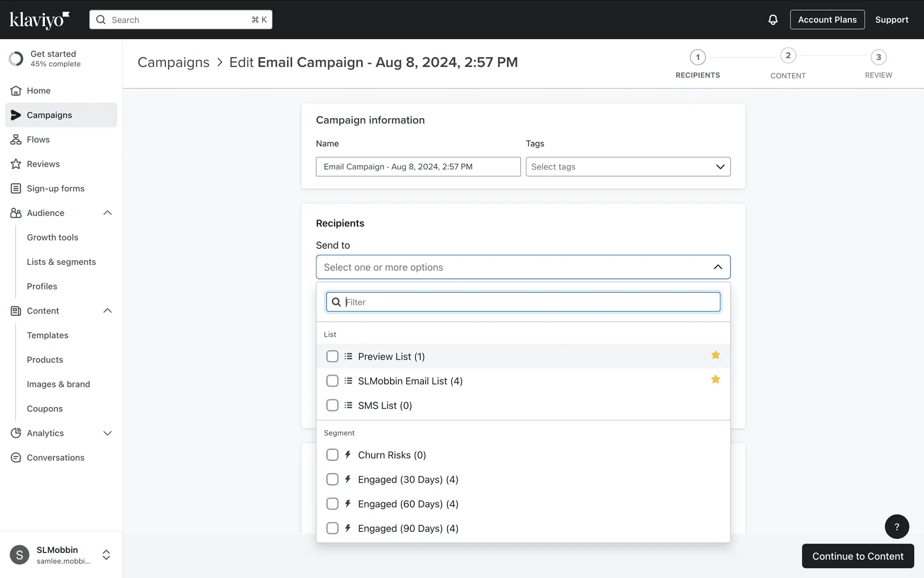Open Flows from the sidebar
This screenshot has width=924, height=578.
38,140
